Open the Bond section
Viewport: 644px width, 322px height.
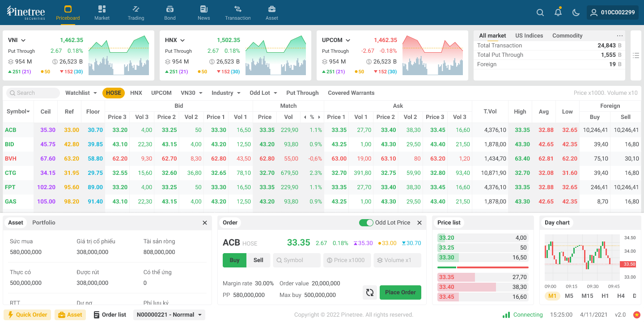170,13
